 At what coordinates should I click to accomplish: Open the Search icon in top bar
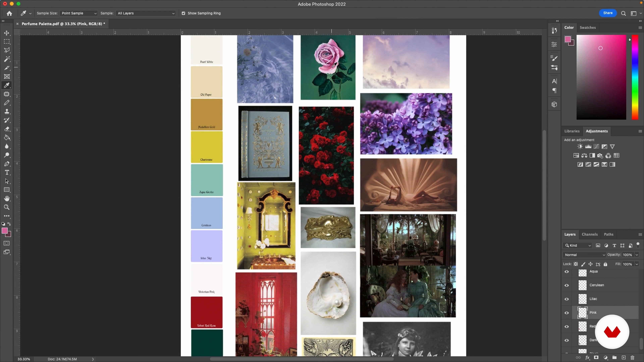tap(624, 13)
